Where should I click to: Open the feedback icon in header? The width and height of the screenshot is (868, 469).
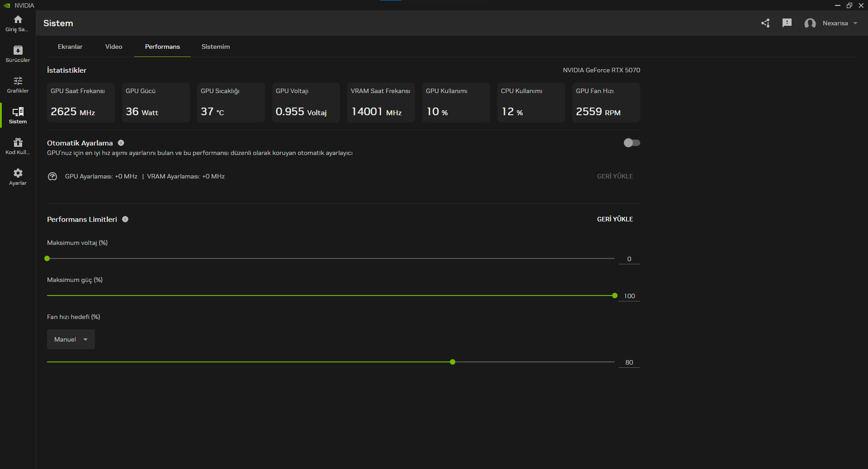click(787, 23)
